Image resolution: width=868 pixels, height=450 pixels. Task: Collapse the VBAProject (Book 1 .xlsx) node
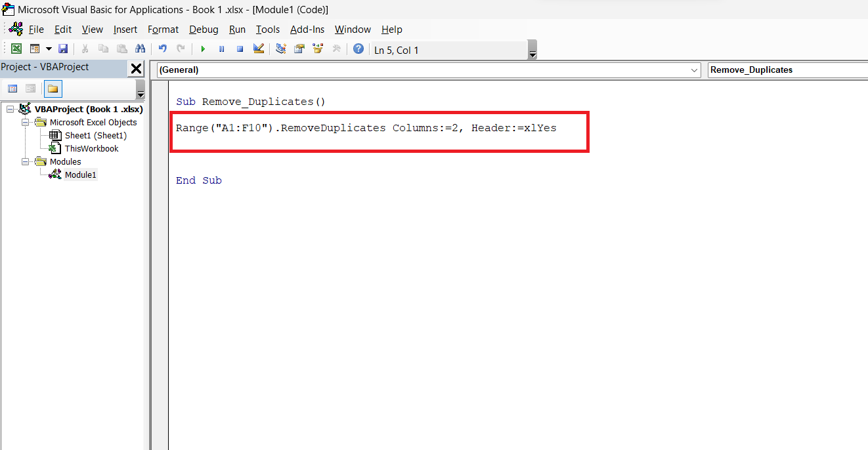pos(10,109)
